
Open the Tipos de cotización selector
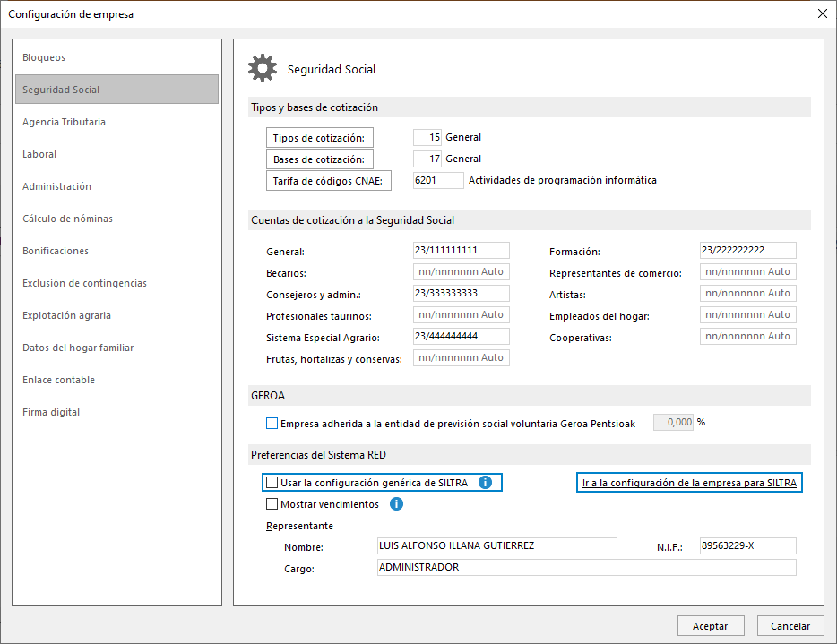point(320,137)
